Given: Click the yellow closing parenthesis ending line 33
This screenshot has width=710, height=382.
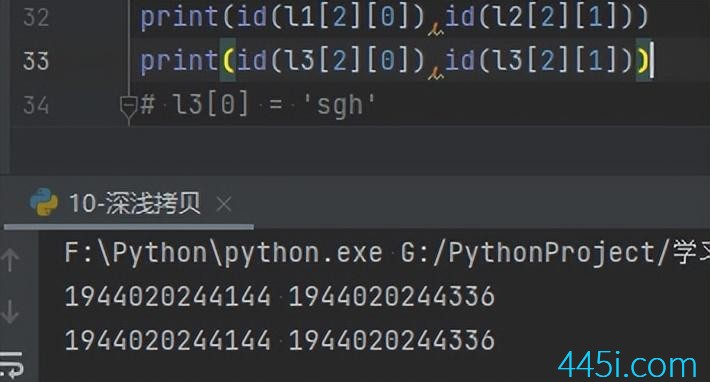Looking at the screenshot, I should click(643, 61).
